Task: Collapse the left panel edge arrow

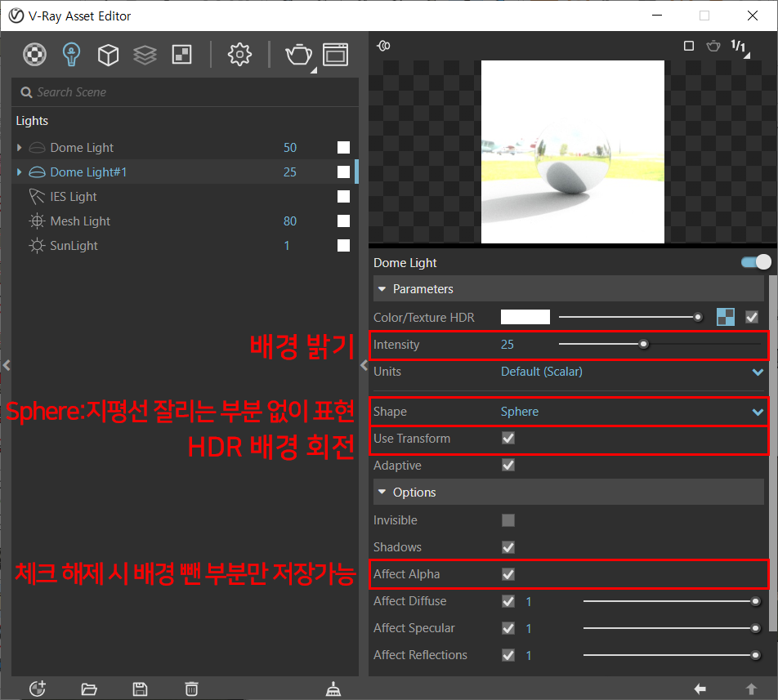Action: [7, 366]
